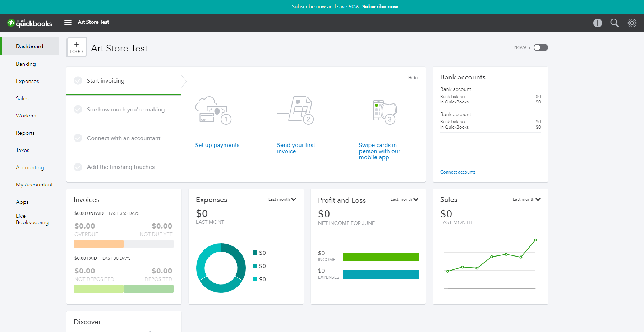Screen dimensions: 644x332
Task: Click 'Connect accounts' in Bank accounts card
Action: click(457, 172)
